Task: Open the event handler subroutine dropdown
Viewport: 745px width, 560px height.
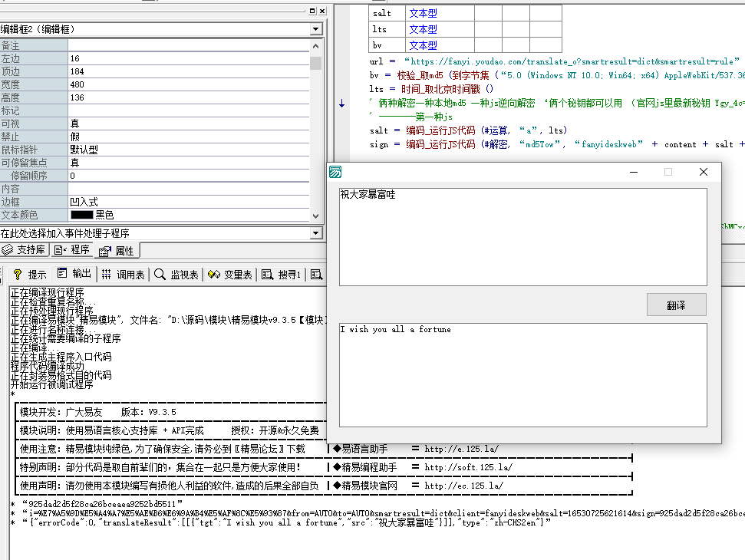Action: click(316, 233)
